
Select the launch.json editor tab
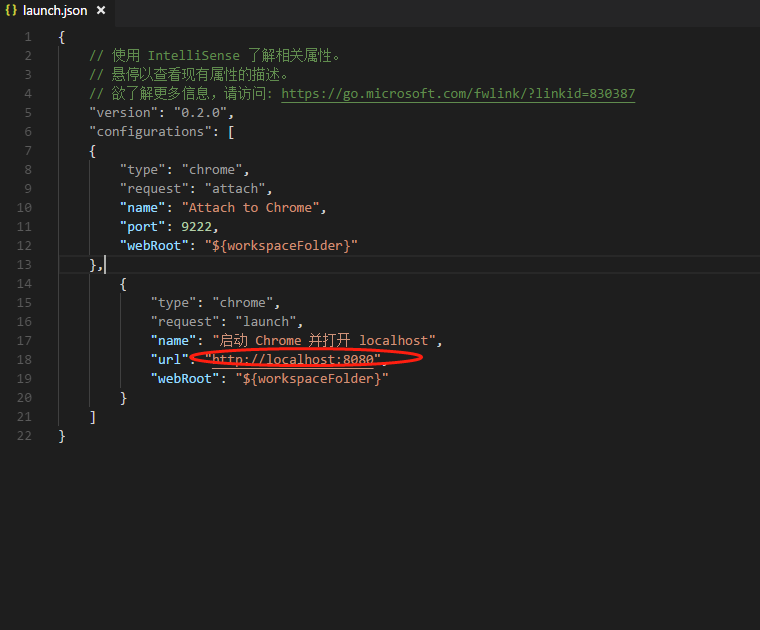tap(57, 11)
